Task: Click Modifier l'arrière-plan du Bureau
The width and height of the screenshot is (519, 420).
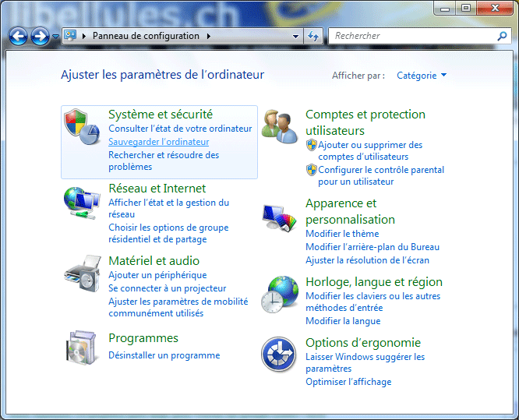Action: point(372,247)
